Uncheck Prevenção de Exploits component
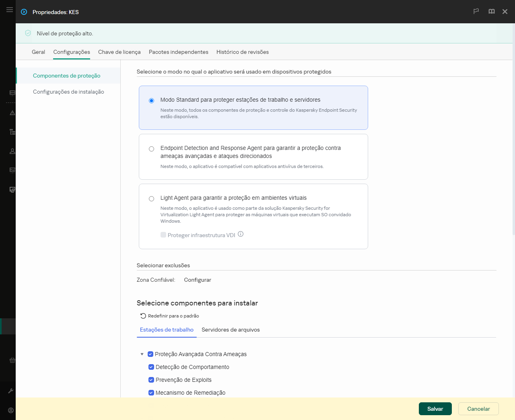The image size is (515, 420). 151,380
